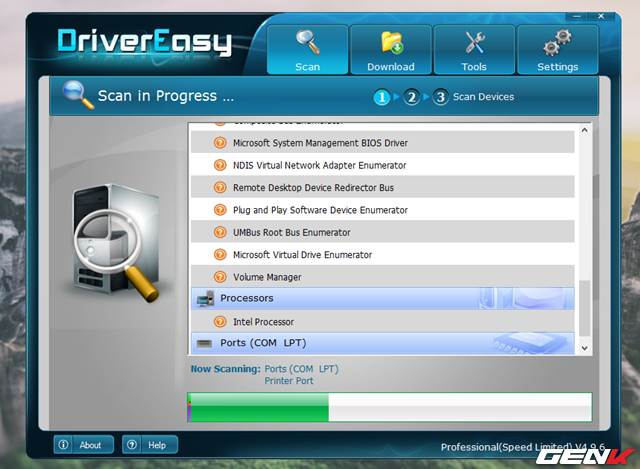Click the About button
640x469 pixels.
(x=80, y=445)
